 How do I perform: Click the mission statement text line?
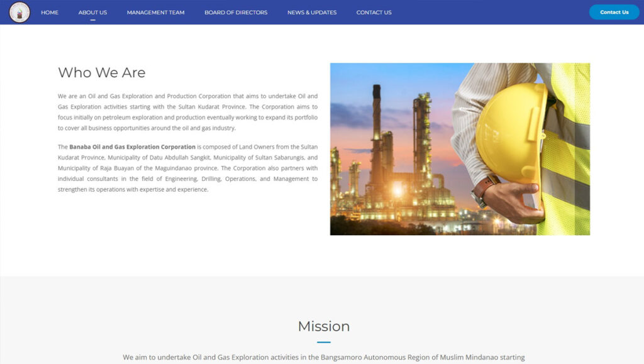click(323, 357)
